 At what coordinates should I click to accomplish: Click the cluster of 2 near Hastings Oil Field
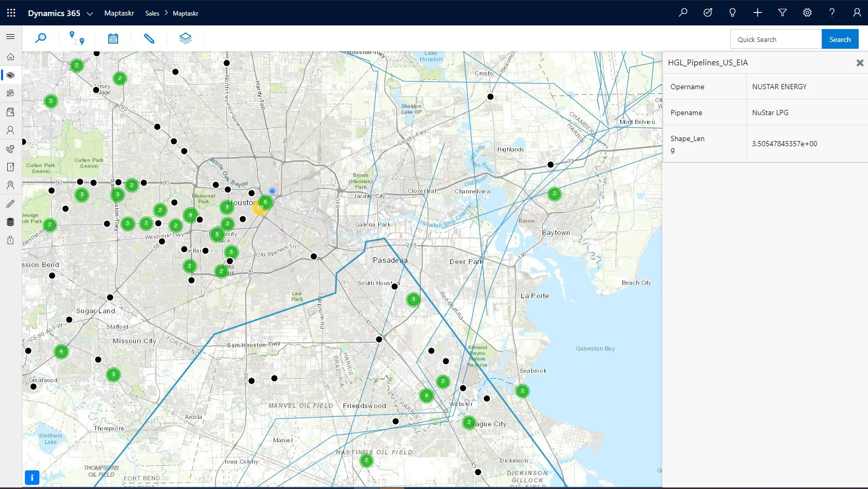click(366, 460)
